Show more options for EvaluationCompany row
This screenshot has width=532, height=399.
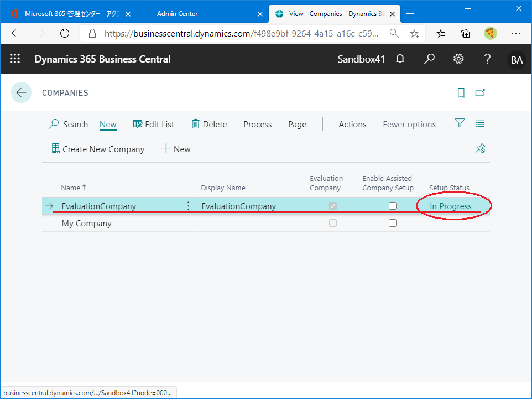pos(189,206)
